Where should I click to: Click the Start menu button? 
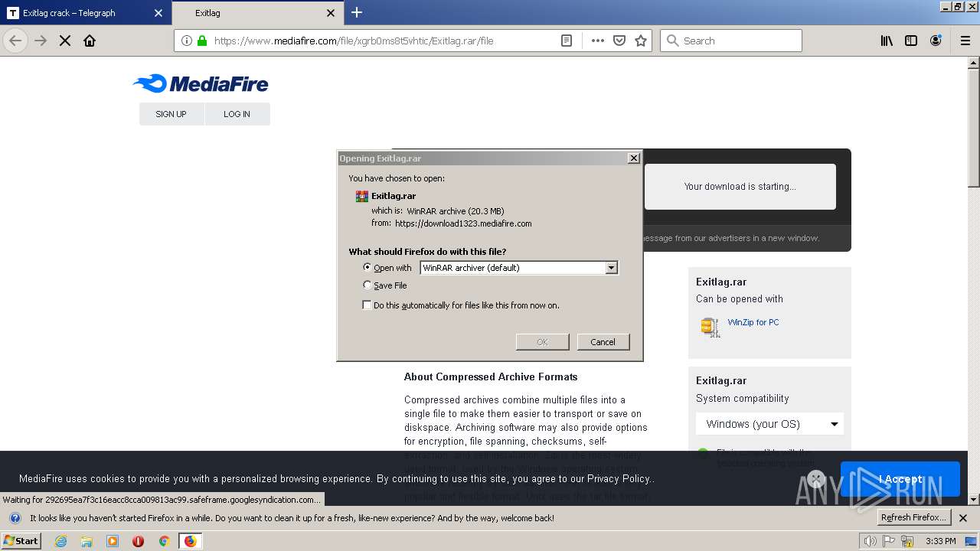coord(21,541)
